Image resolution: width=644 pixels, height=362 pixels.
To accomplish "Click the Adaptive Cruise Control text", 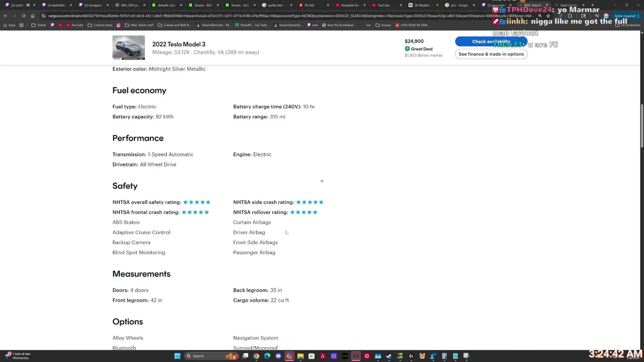I will coord(141,232).
